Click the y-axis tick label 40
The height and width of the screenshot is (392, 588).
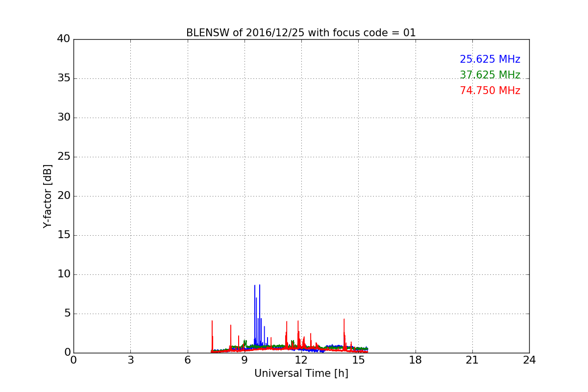tap(64, 39)
